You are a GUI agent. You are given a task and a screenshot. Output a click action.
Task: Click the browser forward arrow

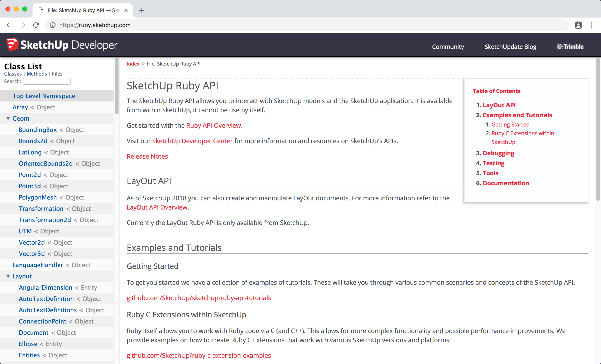point(23,25)
